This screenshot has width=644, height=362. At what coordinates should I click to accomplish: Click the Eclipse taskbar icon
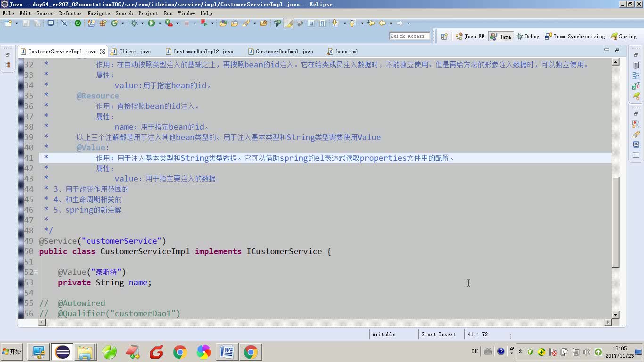tap(62, 352)
